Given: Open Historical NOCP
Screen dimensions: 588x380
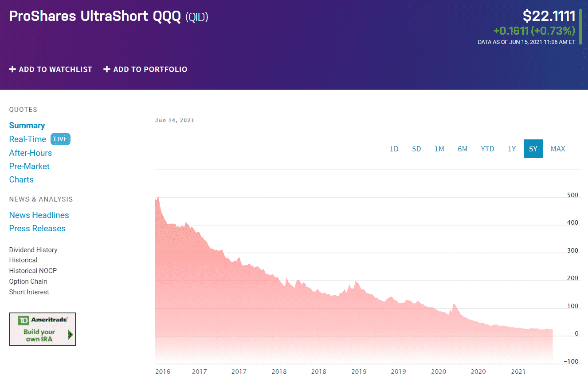Looking at the screenshot, I should (33, 271).
